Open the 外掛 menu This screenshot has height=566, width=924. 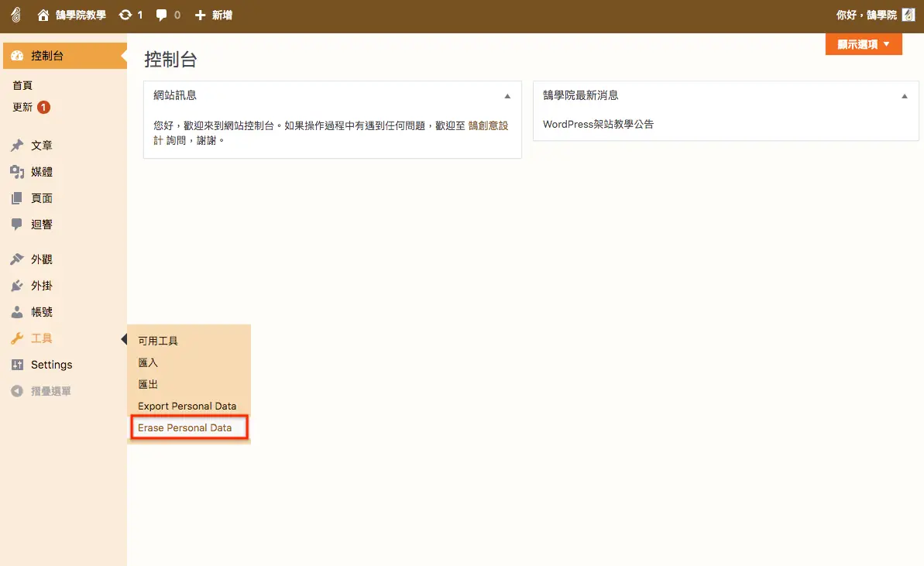pos(42,286)
